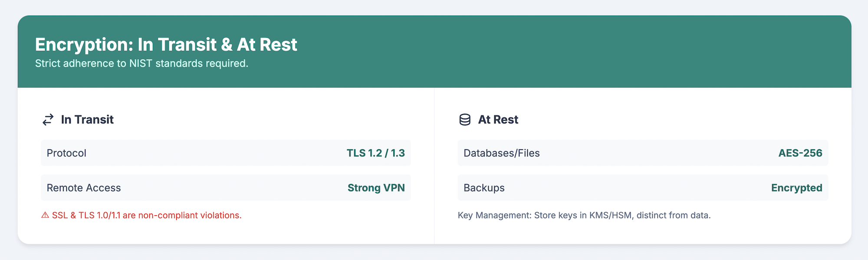Click the 'At Rest' section heading
The height and width of the screenshot is (260, 868).
(498, 119)
